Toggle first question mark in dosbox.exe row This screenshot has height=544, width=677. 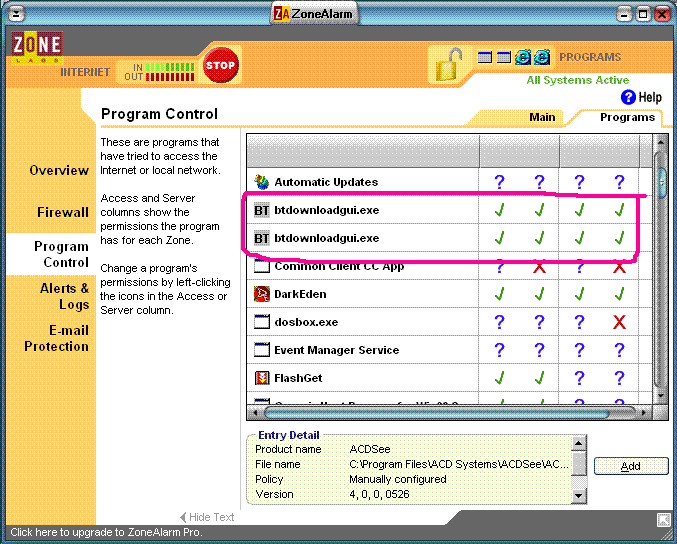click(499, 322)
